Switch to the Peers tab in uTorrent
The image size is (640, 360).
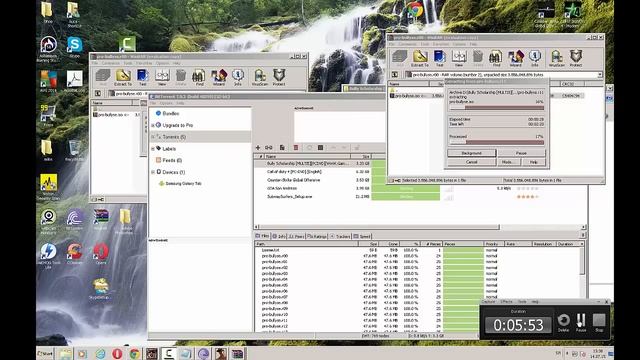(x=296, y=236)
